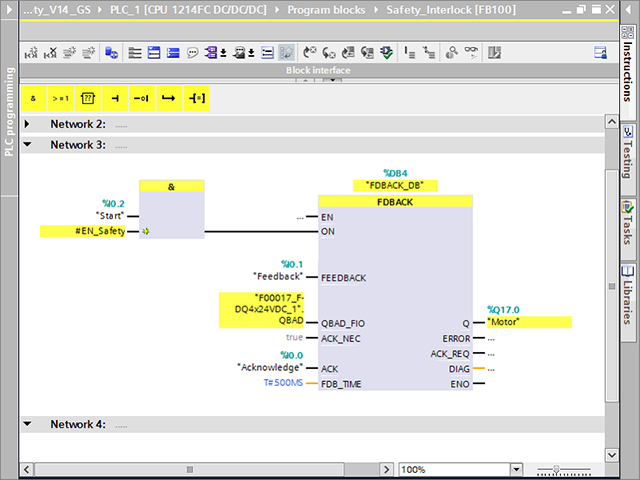Click the Block interface bar

click(x=319, y=70)
